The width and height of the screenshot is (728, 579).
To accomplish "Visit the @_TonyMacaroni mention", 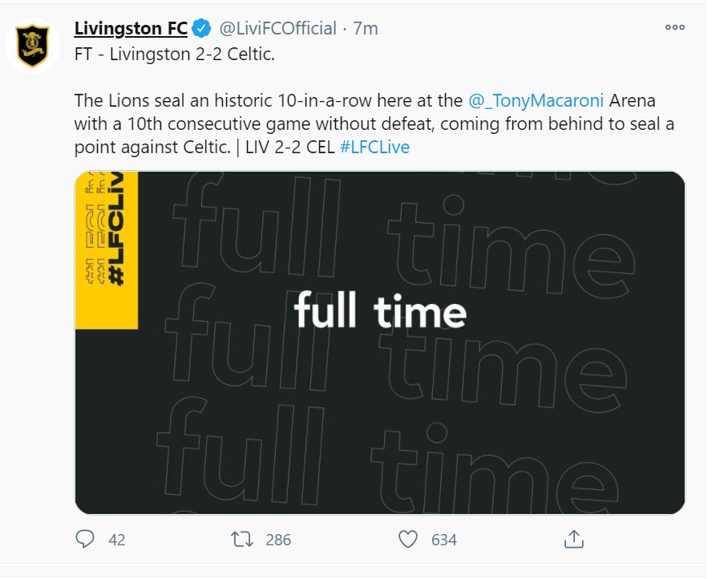I will click(536, 101).
